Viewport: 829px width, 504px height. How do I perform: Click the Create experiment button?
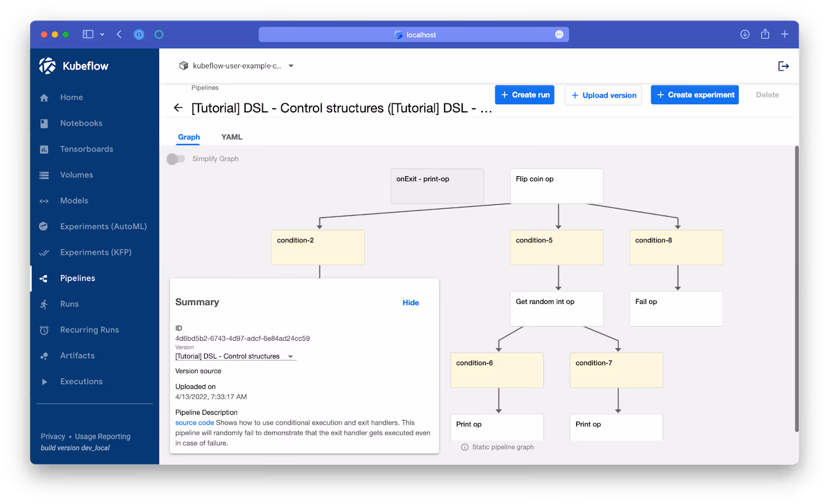tap(695, 95)
